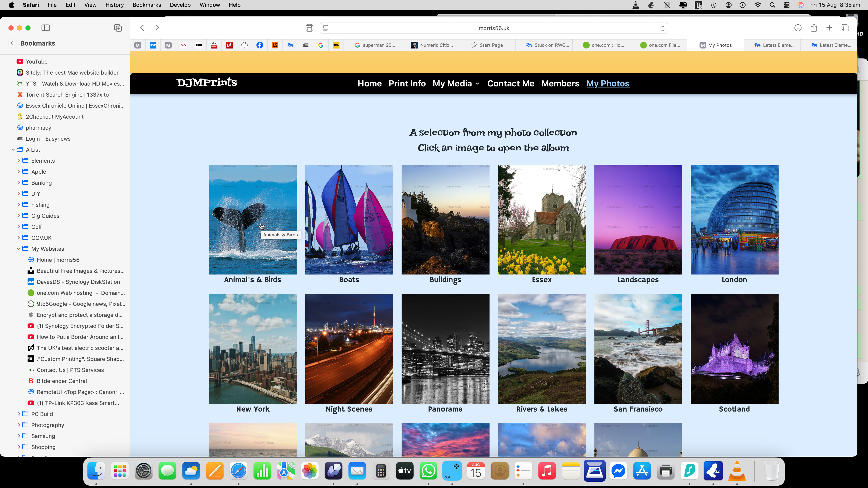This screenshot has width=868, height=488.
Task: Open the Animal's & Birds album thumbnail
Action: [x=253, y=220]
